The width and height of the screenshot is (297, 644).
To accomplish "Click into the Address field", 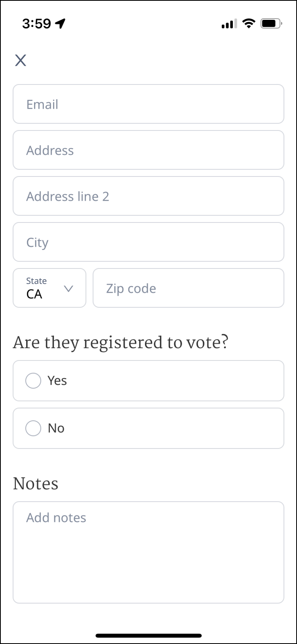I will pos(148,150).
